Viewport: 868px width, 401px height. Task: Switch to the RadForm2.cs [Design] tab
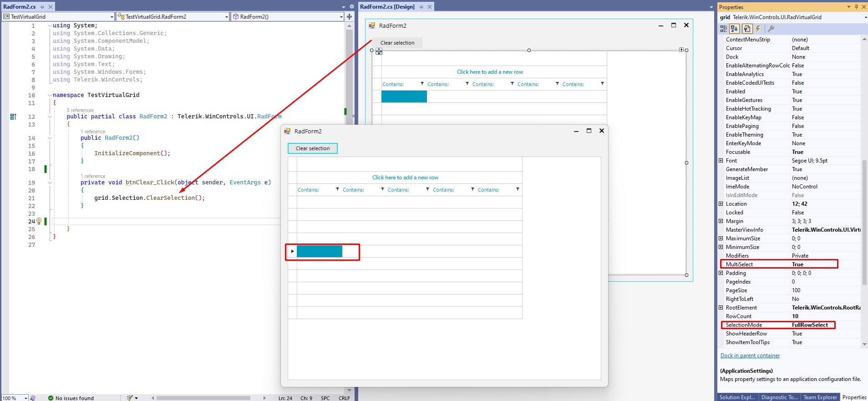(x=387, y=7)
